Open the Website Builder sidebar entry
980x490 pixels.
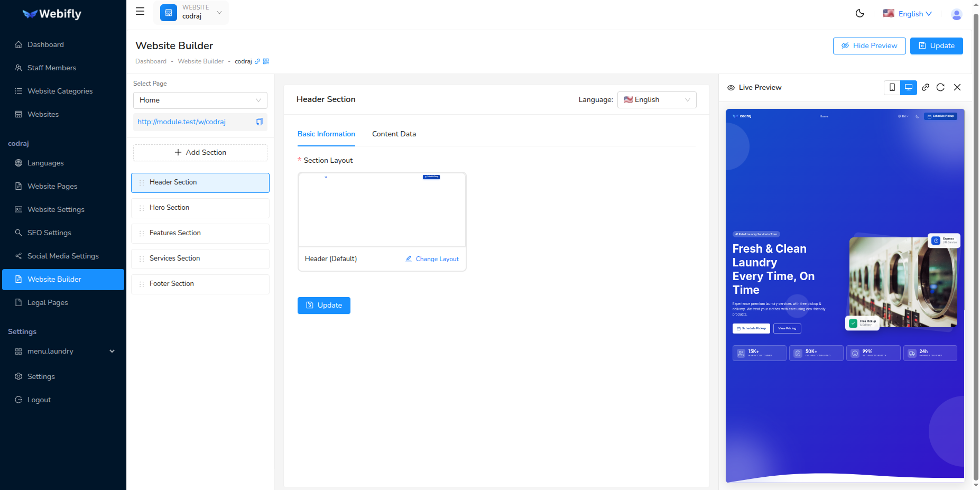point(63,279)
